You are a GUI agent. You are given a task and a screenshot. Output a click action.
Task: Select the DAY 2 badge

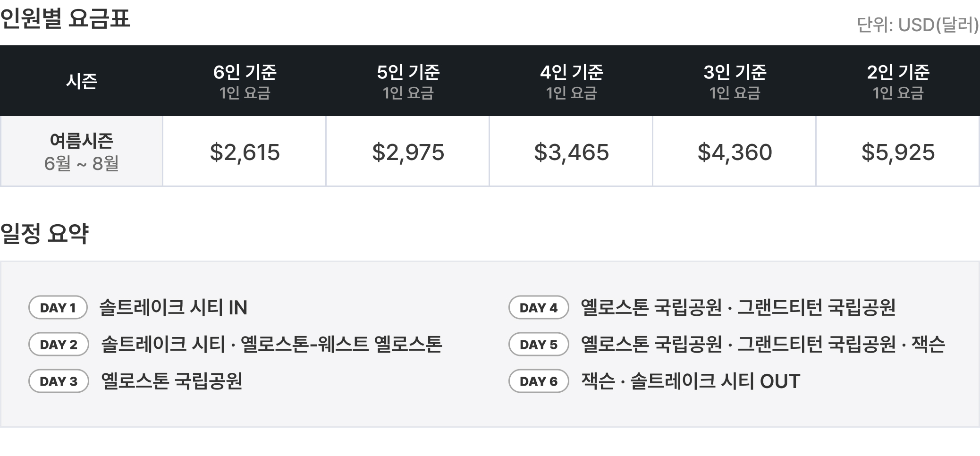coord(59,345)
